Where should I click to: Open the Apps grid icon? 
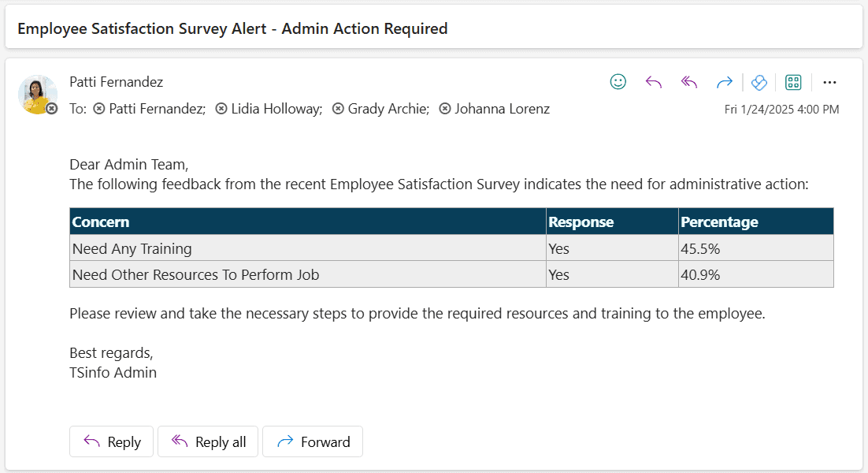tap(793, 82)
